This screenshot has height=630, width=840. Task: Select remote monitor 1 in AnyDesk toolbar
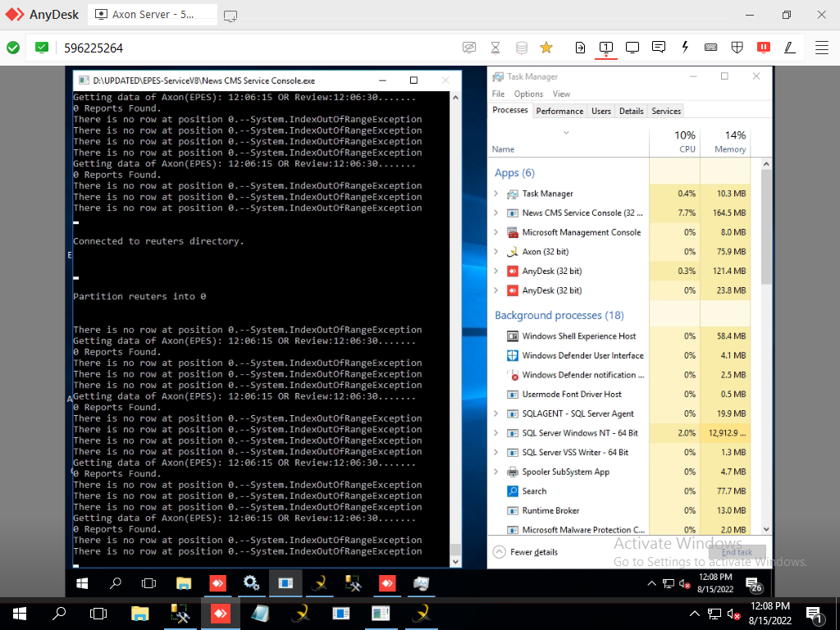tap(606, 48)
